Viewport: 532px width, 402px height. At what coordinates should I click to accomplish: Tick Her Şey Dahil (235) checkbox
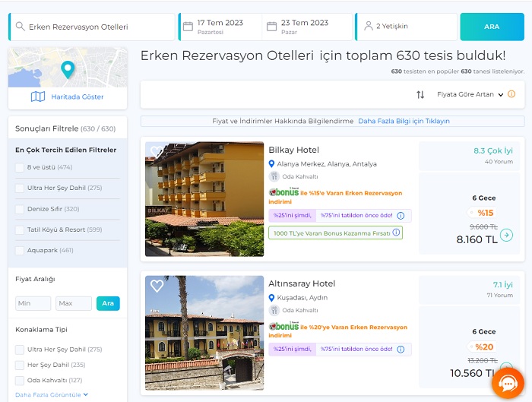tap(20, 365)
